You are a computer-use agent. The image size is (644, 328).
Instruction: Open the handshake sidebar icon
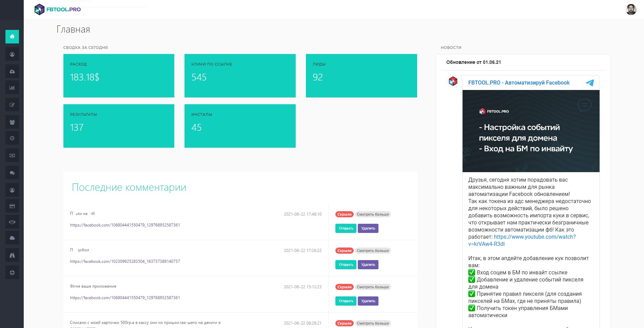12,222
